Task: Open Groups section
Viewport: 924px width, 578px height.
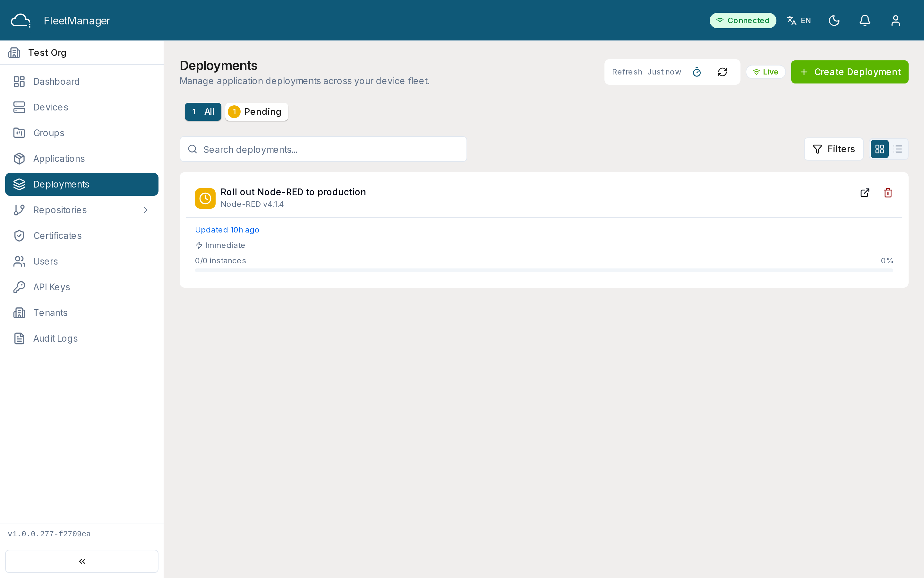Action: point(82,133)
